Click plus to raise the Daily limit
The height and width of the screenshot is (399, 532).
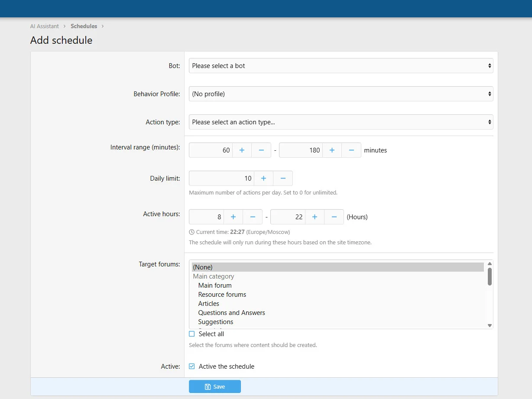click(263, 178)
